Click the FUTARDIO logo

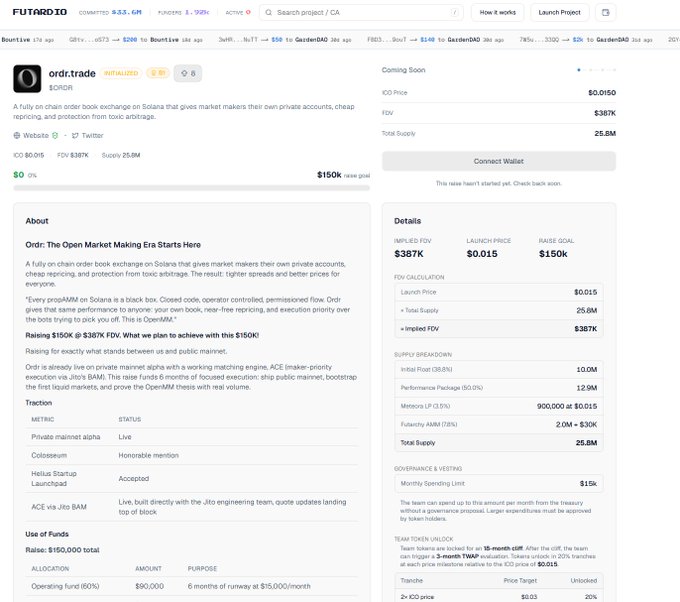point(39,12)
